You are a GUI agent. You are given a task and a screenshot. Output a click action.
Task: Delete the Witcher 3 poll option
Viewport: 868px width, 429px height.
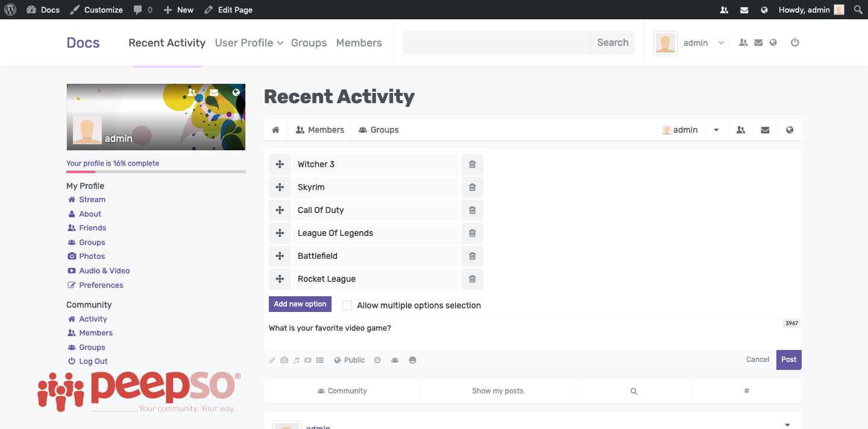point(473,164)
